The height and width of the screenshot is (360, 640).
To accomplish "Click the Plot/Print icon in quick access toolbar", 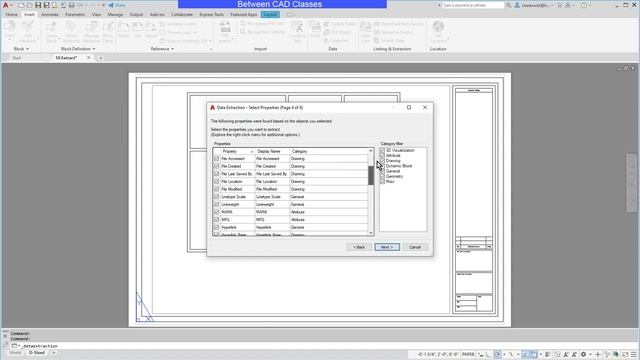I will (x=71, y=5).
